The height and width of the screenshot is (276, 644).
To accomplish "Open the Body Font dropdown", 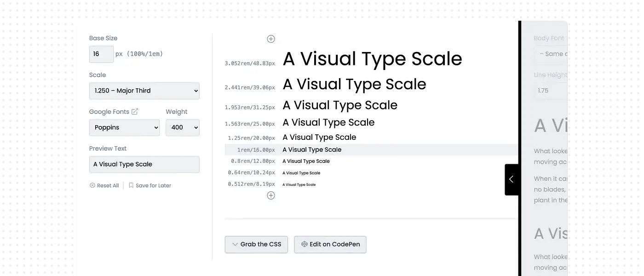I will coord(552,54).
